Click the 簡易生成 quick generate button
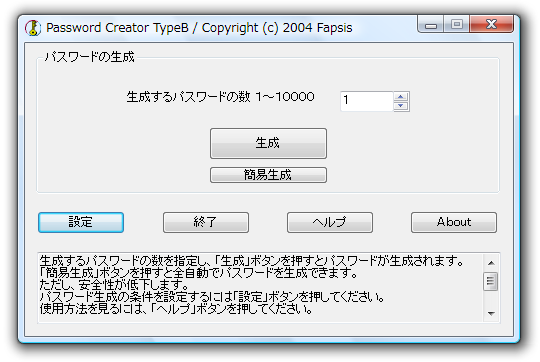The width and height of the screenshot is (540, 362). tap(268, 175)
